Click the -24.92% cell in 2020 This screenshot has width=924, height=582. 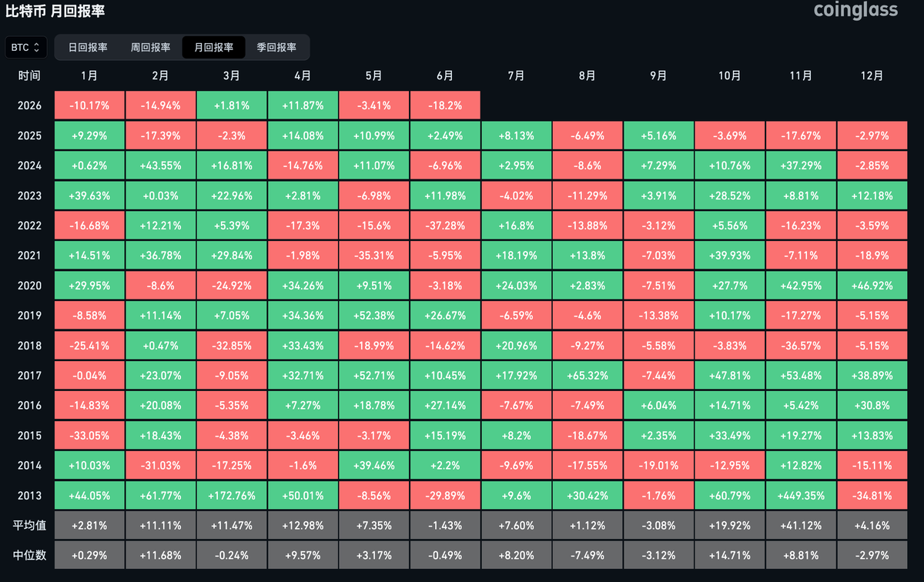pos(232,286)
